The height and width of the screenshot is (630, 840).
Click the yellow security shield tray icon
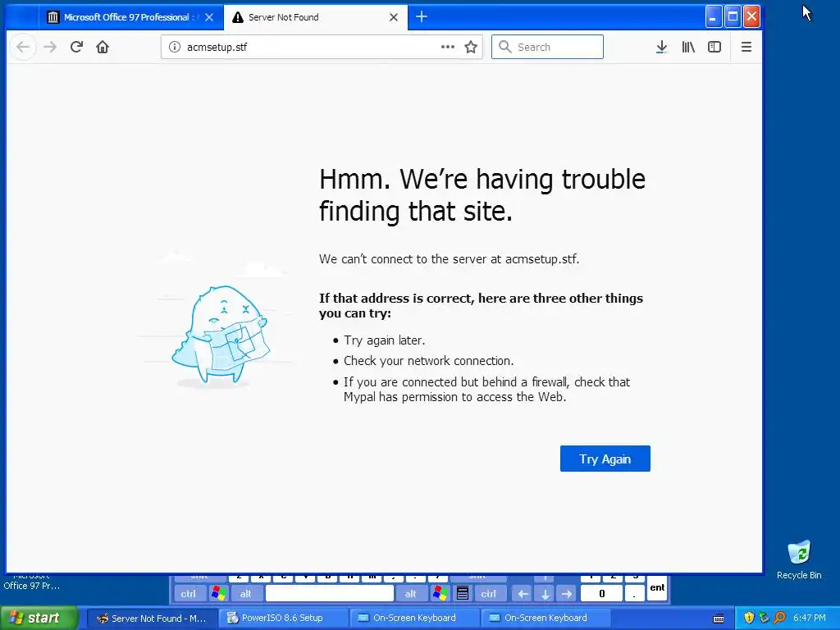pyautogui.click(x=749, y=619)
